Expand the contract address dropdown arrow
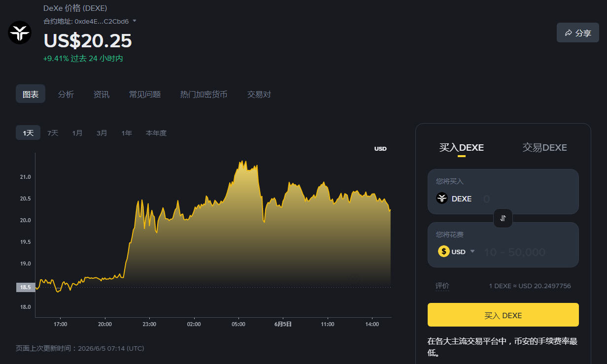Screen dimensions: 607x364 (x=135, y=21)
